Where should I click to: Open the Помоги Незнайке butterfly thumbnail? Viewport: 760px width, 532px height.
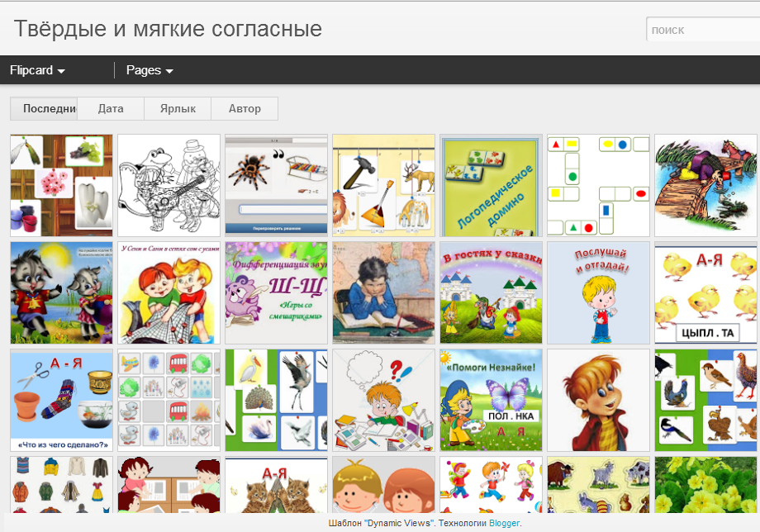click(491, 400)
